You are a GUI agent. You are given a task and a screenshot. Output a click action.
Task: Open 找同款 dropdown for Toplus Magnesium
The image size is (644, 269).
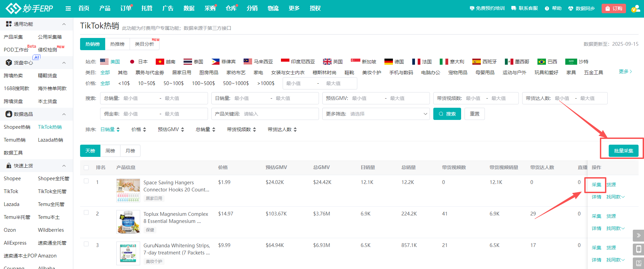(615, 228)
